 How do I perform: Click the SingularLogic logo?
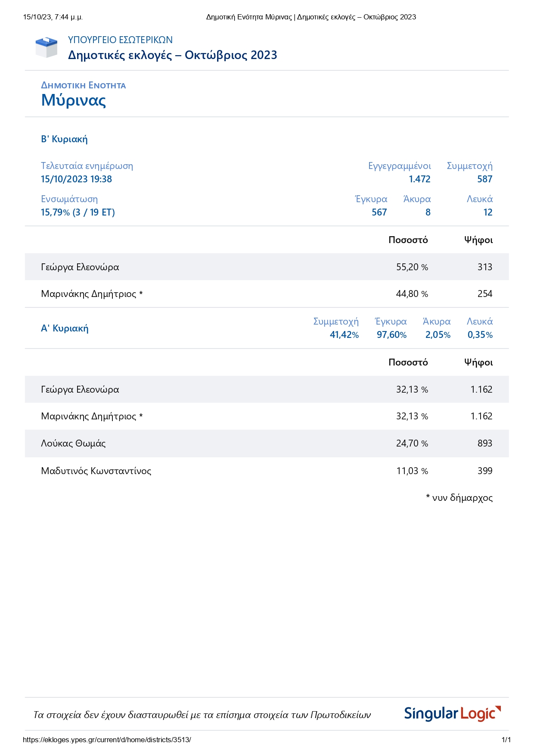coord(452,714)
